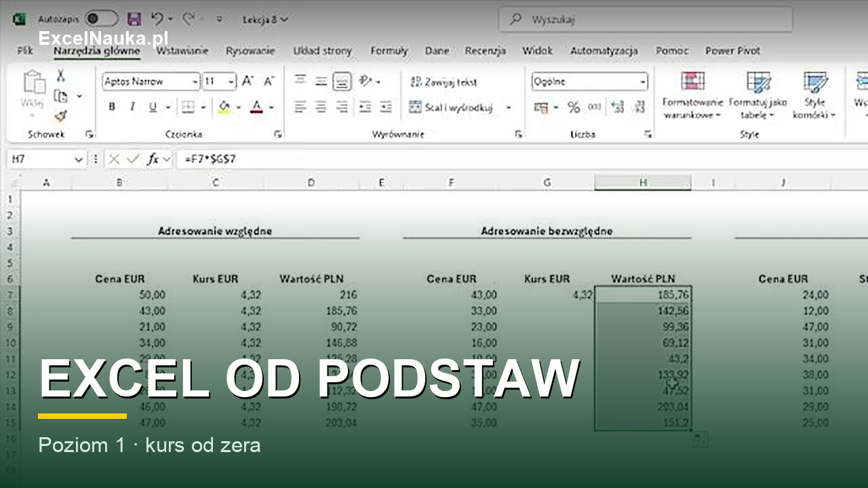Switch to the Widok tab
Image resolution: width=868 pixels, height=488 pixels.
pos(537,51)
